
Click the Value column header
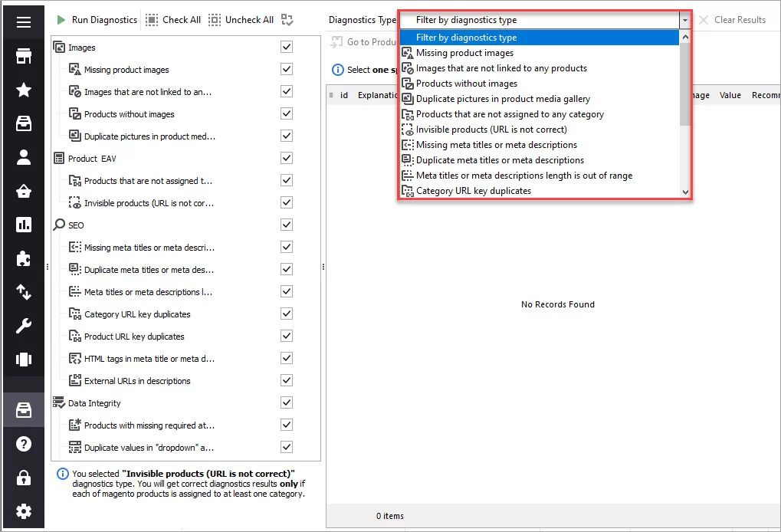(x=730, y=95)
